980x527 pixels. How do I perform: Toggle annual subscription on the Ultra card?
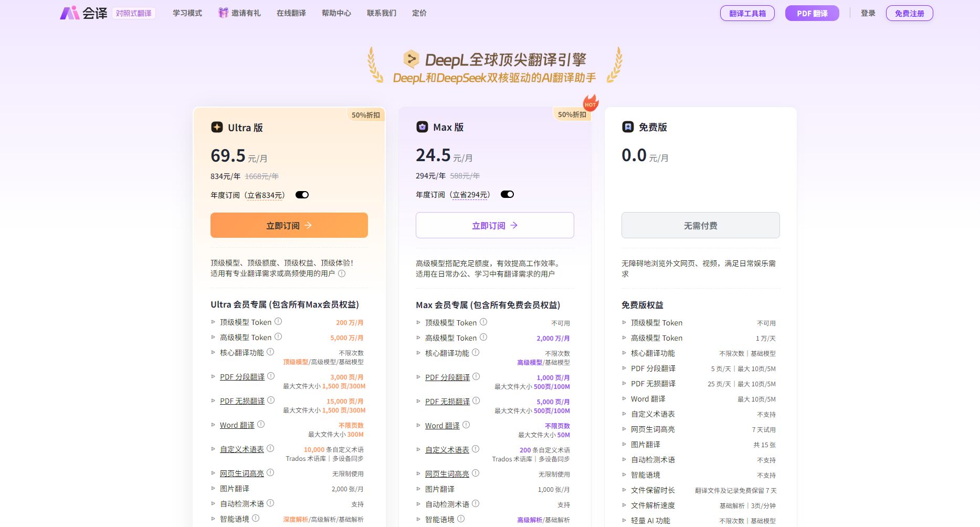click(x=303, y=194)
